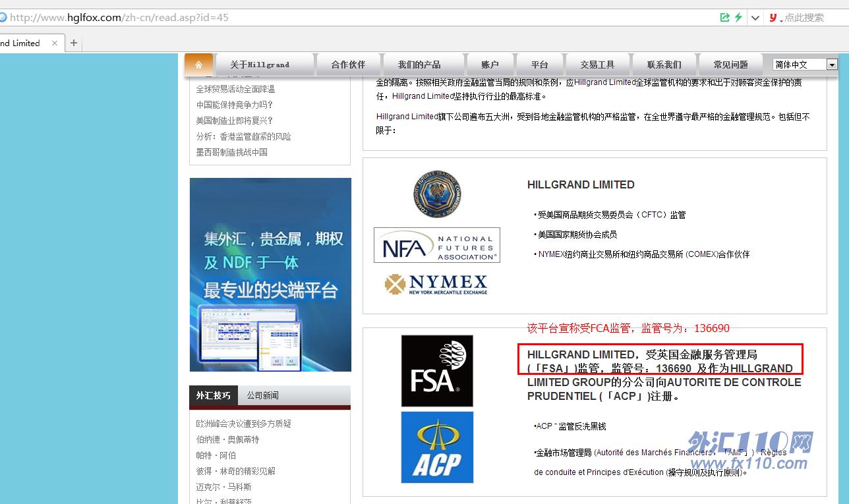Click the 受美国商品期货交易委员会（CFTC）监管 text
Viewport: 849px width, 504px height.
612,215
